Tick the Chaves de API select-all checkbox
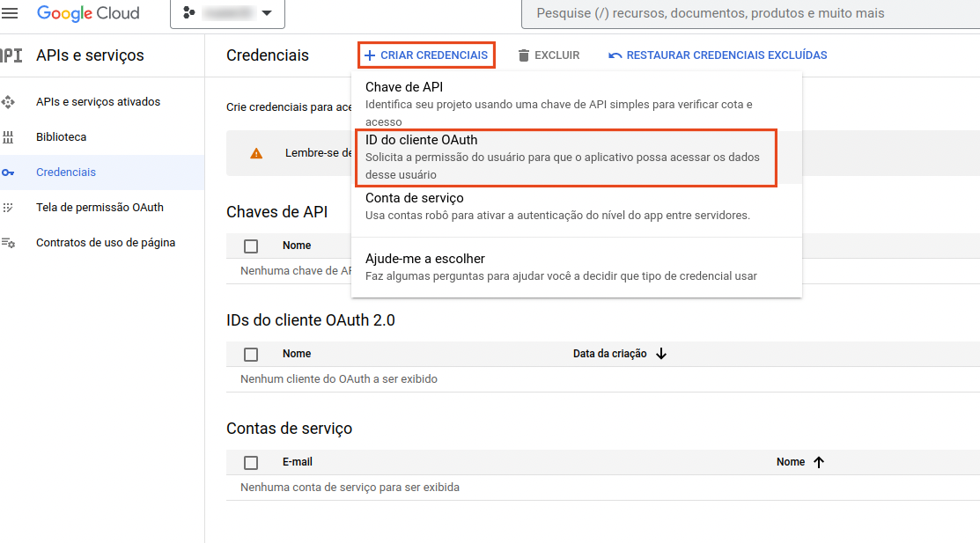The height and width of the screenshot is (543, 980). pyautogui.click(x=251, y=246)
